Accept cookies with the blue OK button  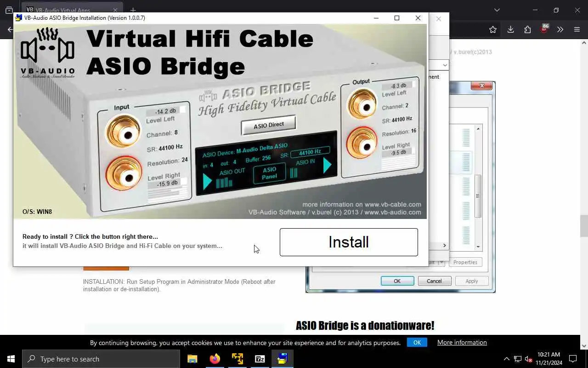click(417, 342)
